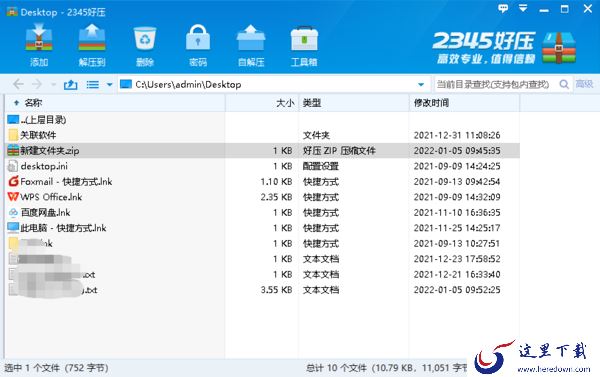600x377 pixels.
Task: Select Foxmail - 快捷方式.lnk
Action: coord(262,181)
